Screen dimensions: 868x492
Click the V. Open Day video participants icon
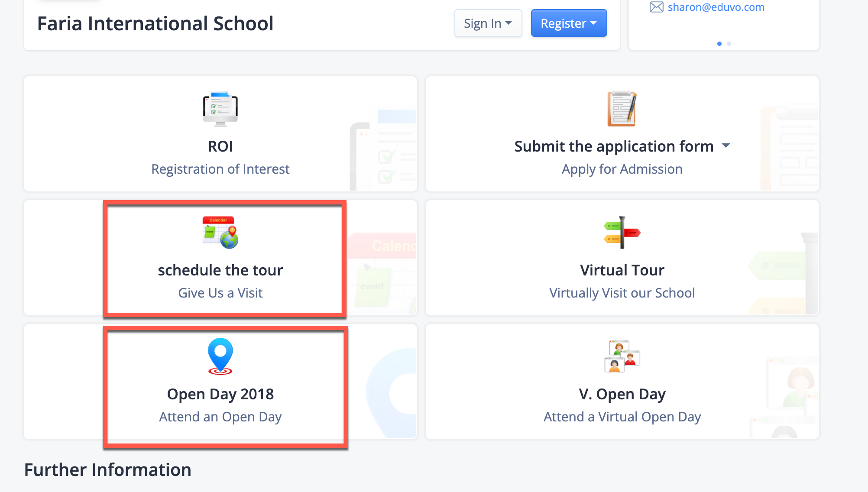(x=622, y=356)
